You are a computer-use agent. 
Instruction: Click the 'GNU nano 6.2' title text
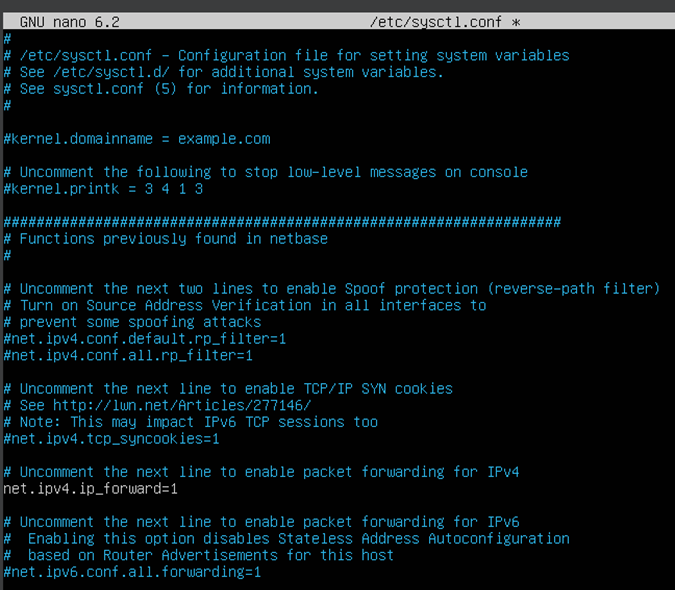point(70,22)
